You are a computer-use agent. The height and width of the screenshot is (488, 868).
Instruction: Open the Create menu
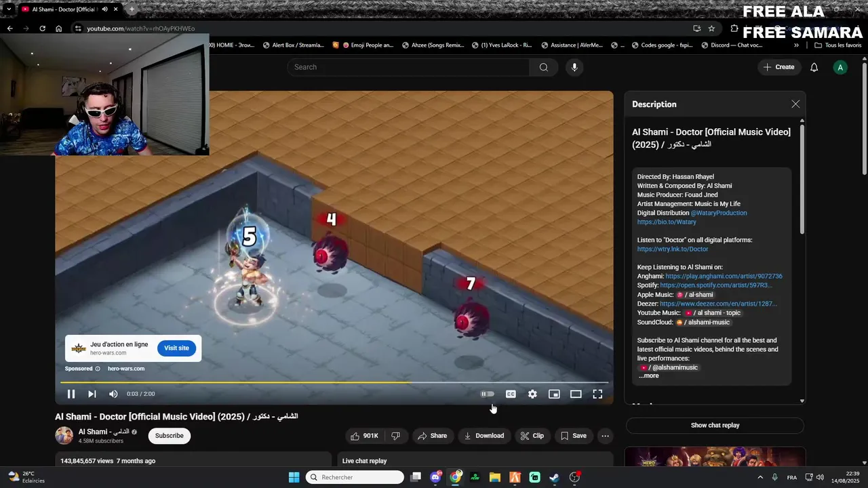click(x=778, y=67)
